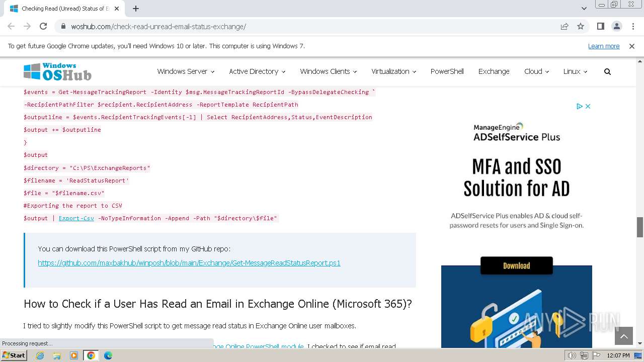Click the Download button in ad
This screenshot has width=644, height=362.
[x=517, y=265]
